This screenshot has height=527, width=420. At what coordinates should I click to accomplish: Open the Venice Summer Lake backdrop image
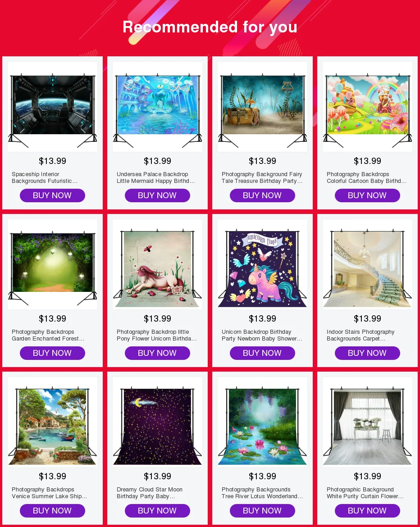tap(52, 422)
